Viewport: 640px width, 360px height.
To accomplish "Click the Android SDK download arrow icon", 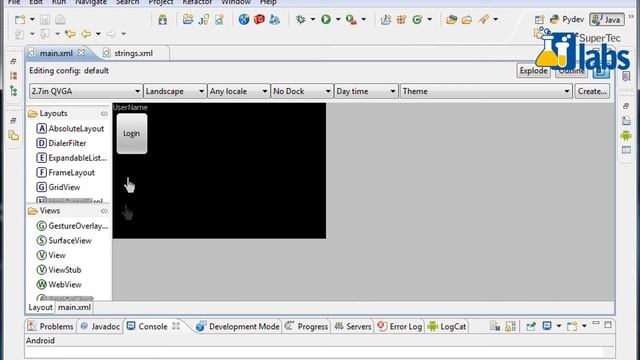I will coord(162,19).
